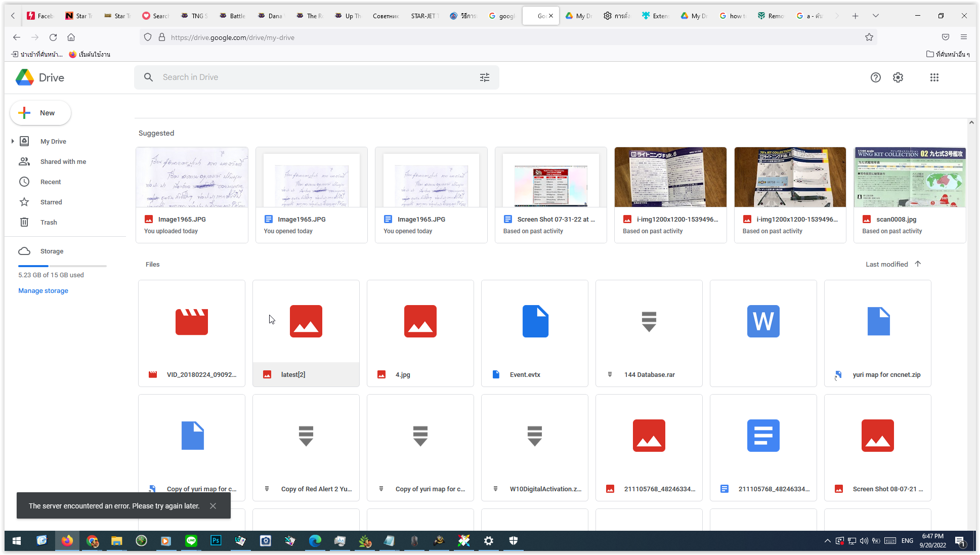Expand the Storage usage section
This screenshot has height=555, width=980.
point(52,251)
